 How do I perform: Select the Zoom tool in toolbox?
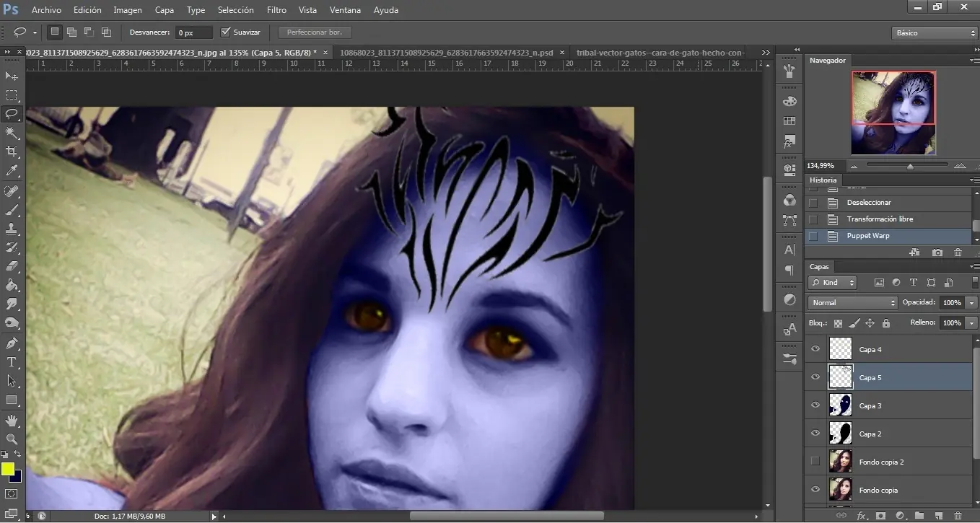point(12,439)
